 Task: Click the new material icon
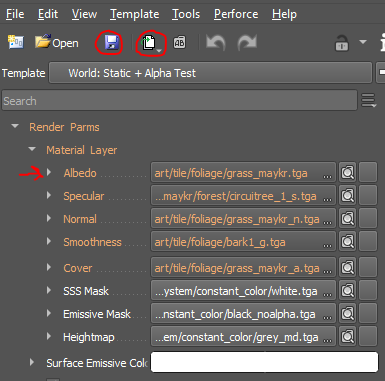(x=16, y=42)
